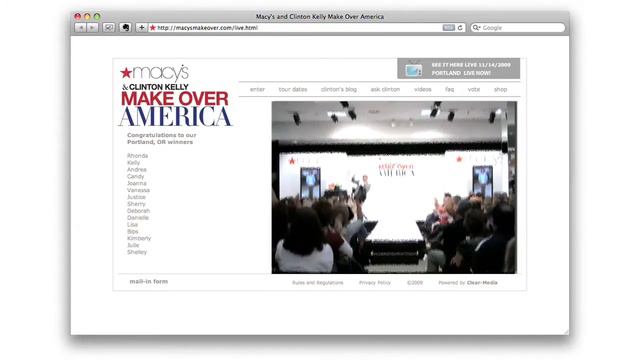
Task: Open the 'shop' nav tab
Action: [500, 89]
